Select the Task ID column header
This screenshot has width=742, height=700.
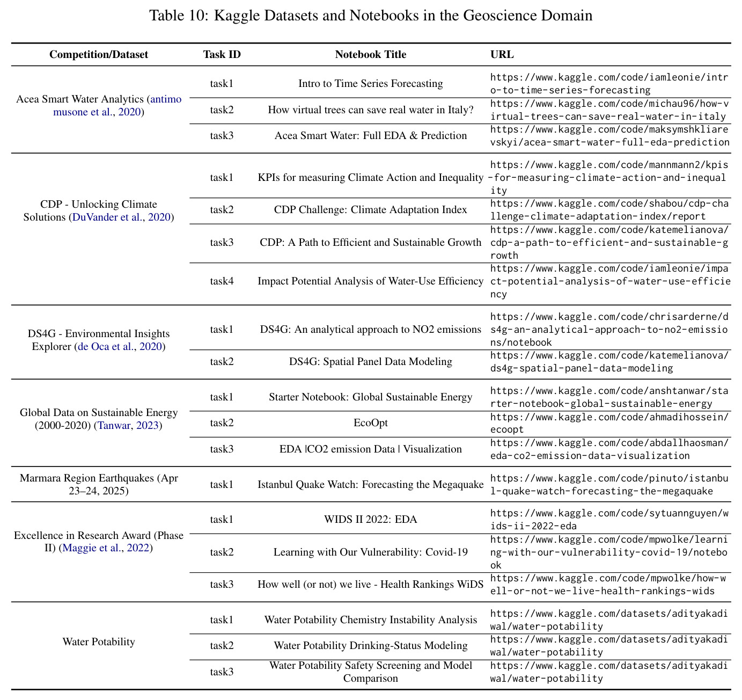(x=222, y=54)
